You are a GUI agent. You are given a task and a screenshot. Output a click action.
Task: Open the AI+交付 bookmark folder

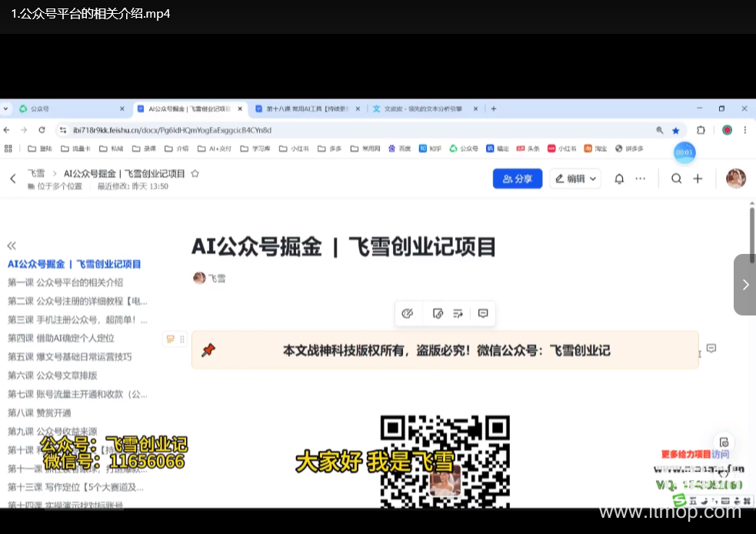click(x=214, y=149)
